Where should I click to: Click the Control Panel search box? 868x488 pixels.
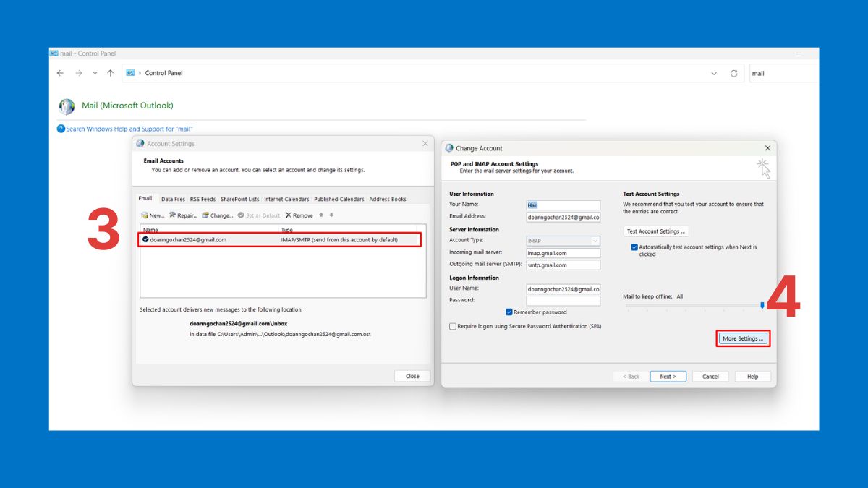[784, 73]
